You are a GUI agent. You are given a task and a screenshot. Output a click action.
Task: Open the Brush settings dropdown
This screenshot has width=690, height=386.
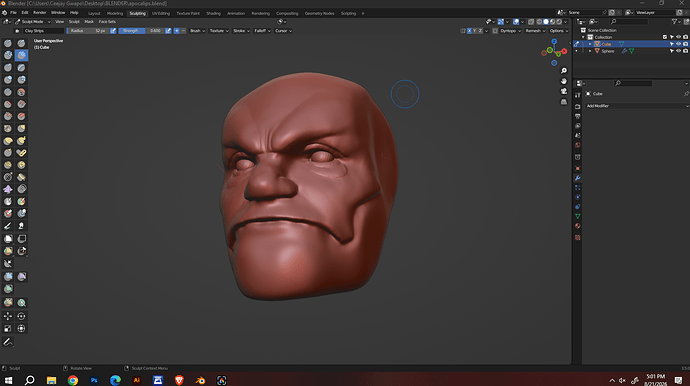pyautogui.click(x=197, y=31)
